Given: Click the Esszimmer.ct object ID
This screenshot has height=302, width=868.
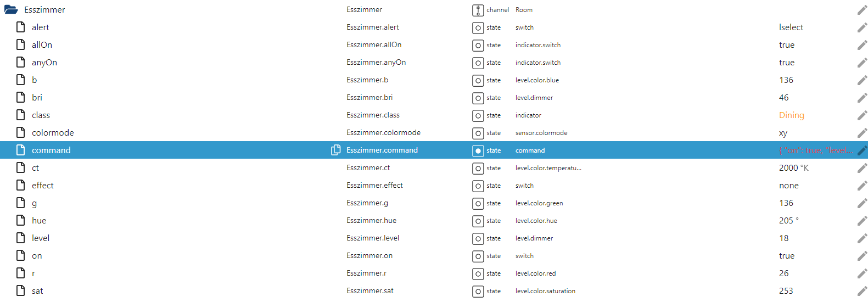Looking at the screenshot, I should [368, 168].
